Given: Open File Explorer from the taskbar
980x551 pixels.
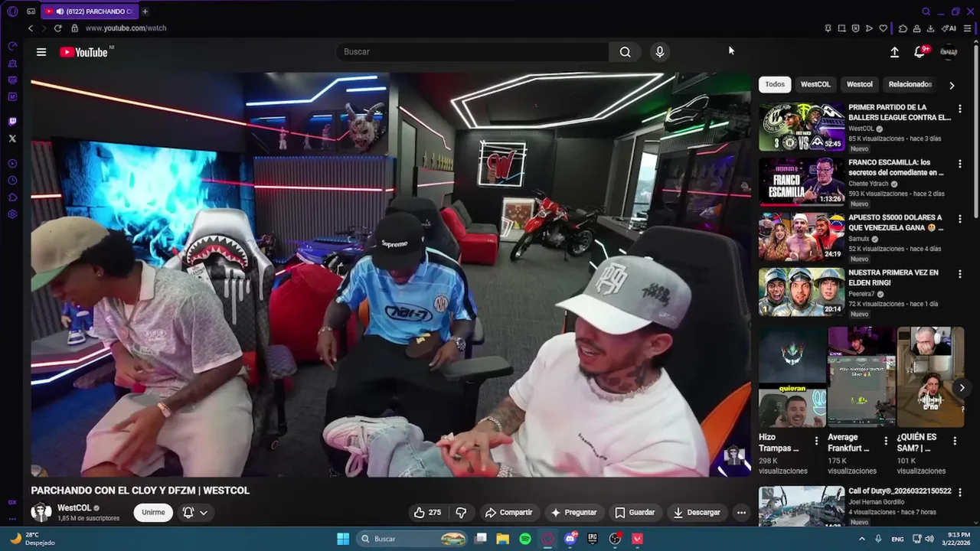Looking at the screenshot, I should click(x=503, y=539).
